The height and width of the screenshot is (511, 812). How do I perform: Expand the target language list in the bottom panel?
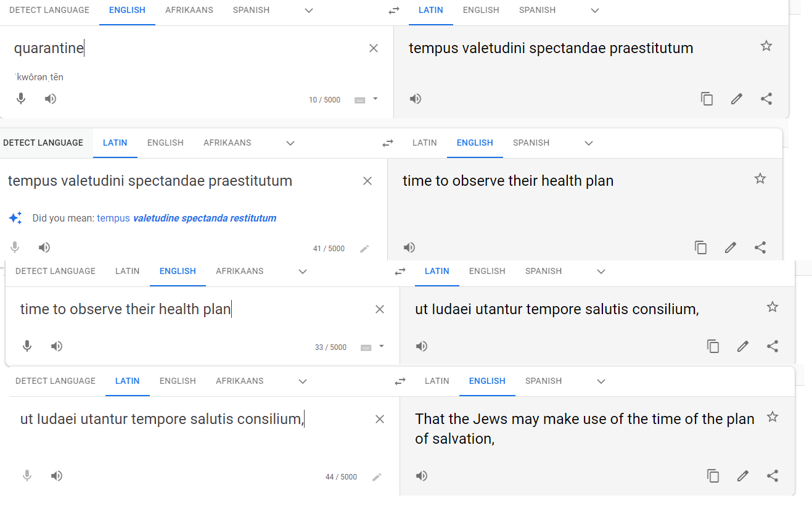tap(601, 381)
